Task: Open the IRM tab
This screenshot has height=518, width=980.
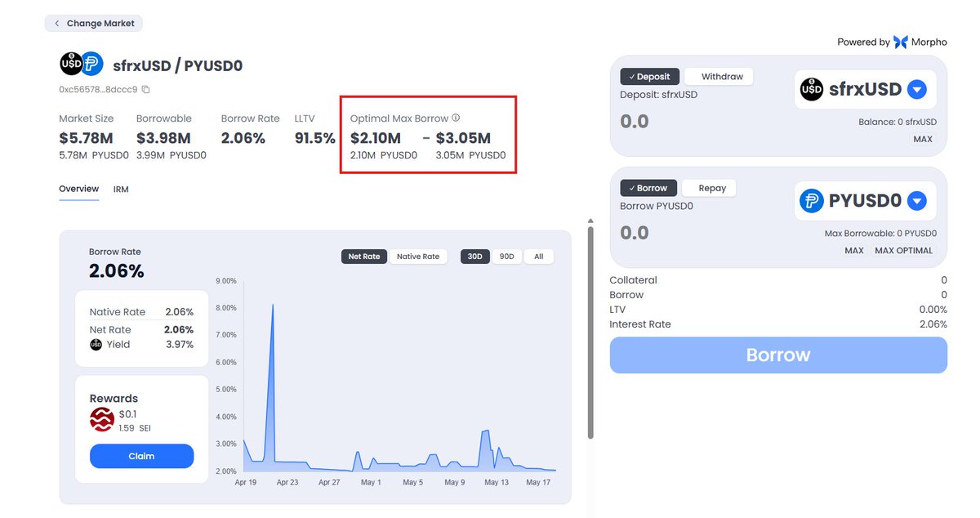Action: tap(121, 189)
